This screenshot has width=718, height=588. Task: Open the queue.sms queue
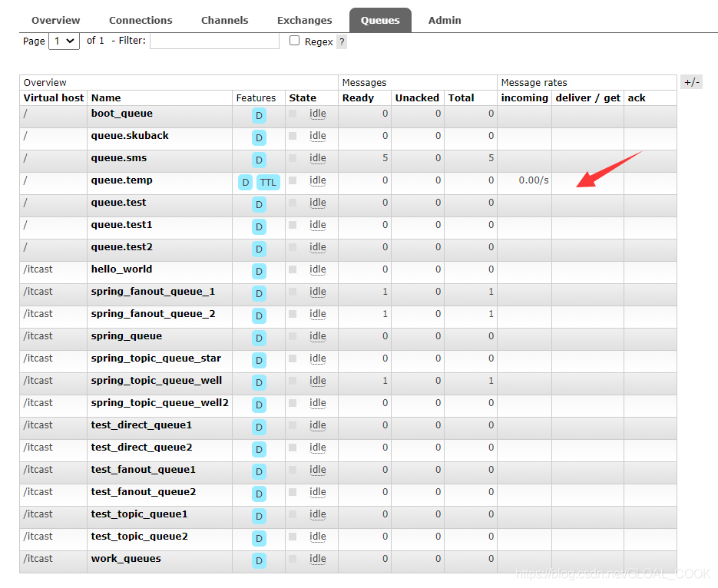tap(118, 158)
